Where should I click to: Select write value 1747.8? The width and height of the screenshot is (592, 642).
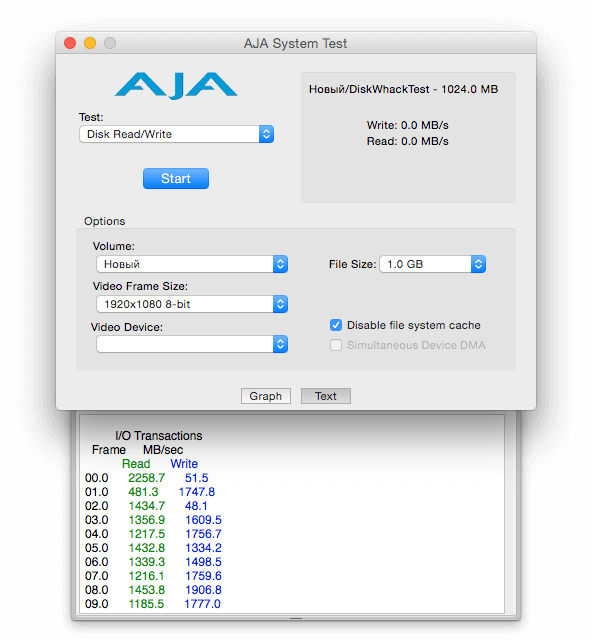(197, 492)
